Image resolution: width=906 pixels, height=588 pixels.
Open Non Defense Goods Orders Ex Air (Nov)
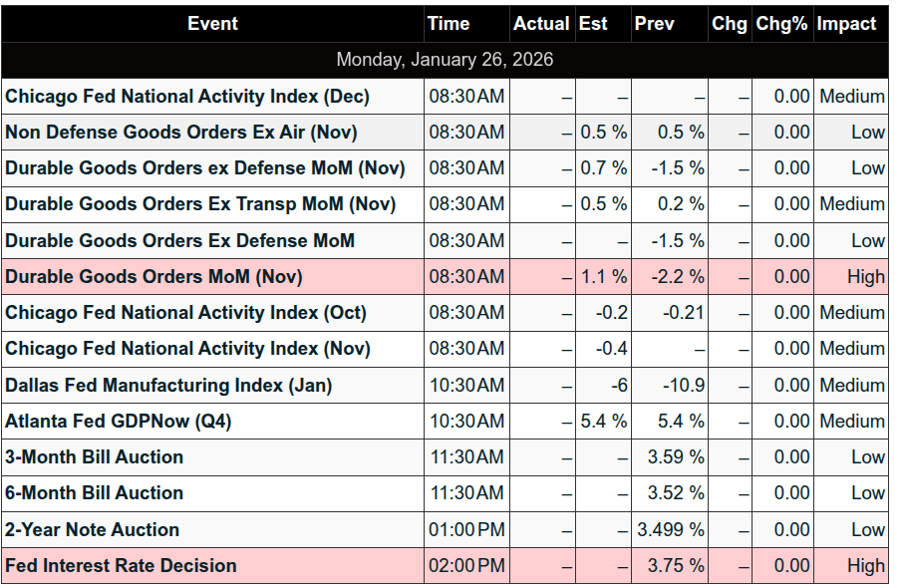point(181,133)
